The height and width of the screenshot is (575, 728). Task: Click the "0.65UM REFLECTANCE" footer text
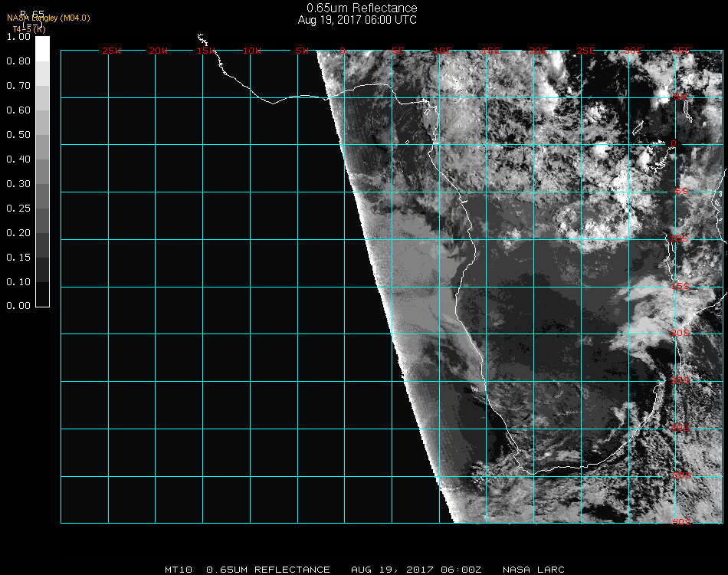[x=268, y=570]
